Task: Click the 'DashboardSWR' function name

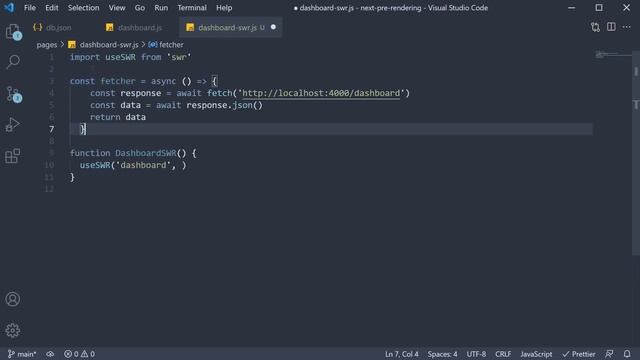Action: click(x=146, y=153)
